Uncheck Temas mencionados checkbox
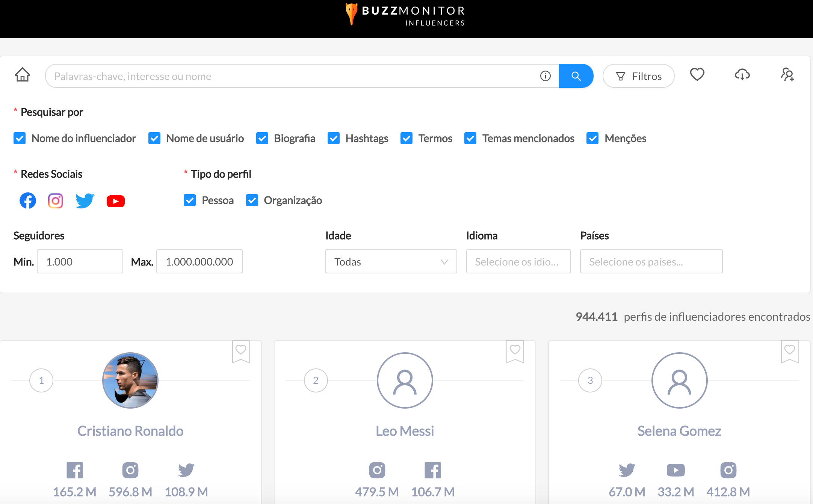Viewport: 813px width, 504px height. point(470,138)
